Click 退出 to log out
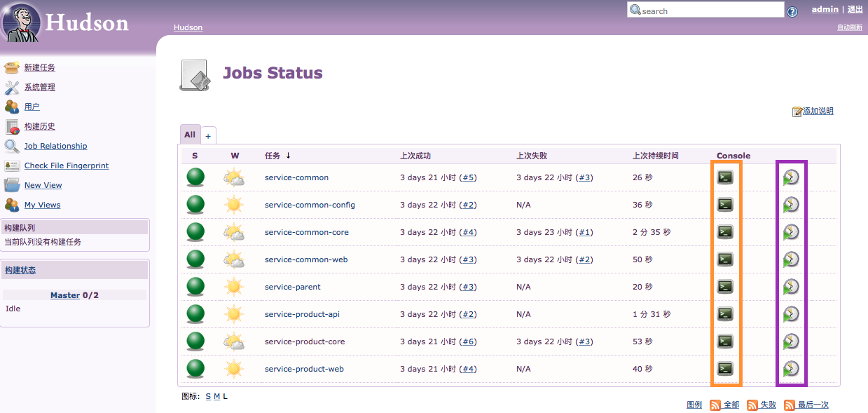Viewport: 868px width, 413px height. (x=855, y=9)
